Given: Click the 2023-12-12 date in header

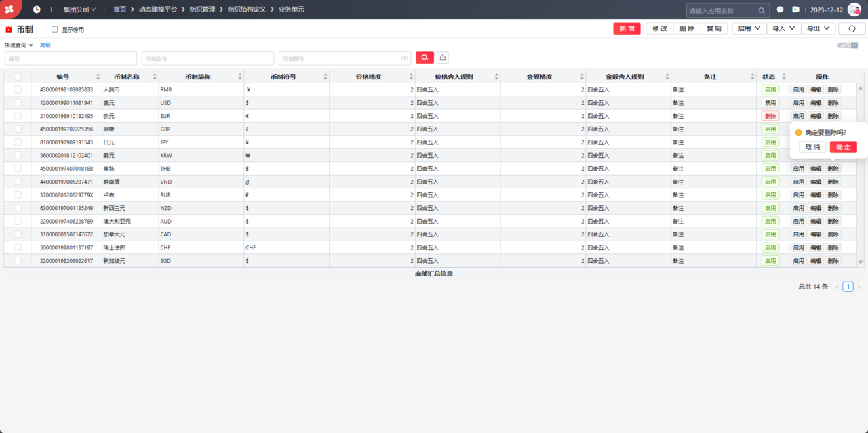Looking at the screenshot, I should 827,10.
